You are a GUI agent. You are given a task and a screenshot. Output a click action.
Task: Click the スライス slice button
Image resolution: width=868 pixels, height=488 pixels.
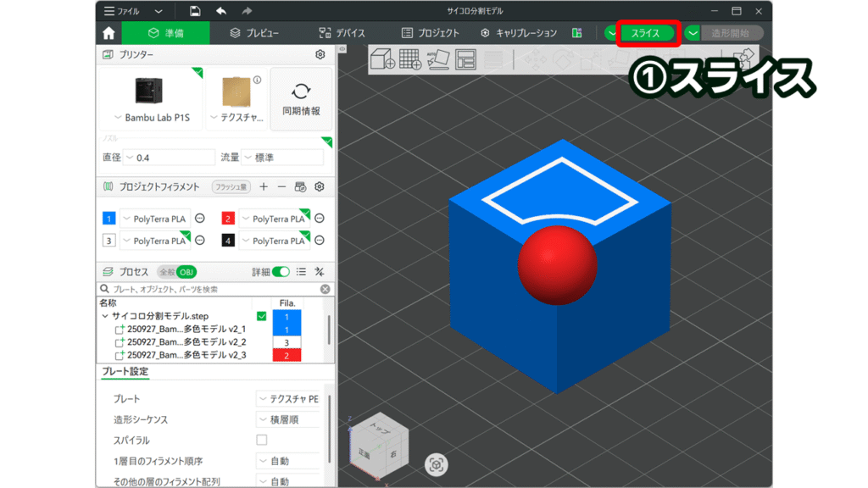point(646,33)
